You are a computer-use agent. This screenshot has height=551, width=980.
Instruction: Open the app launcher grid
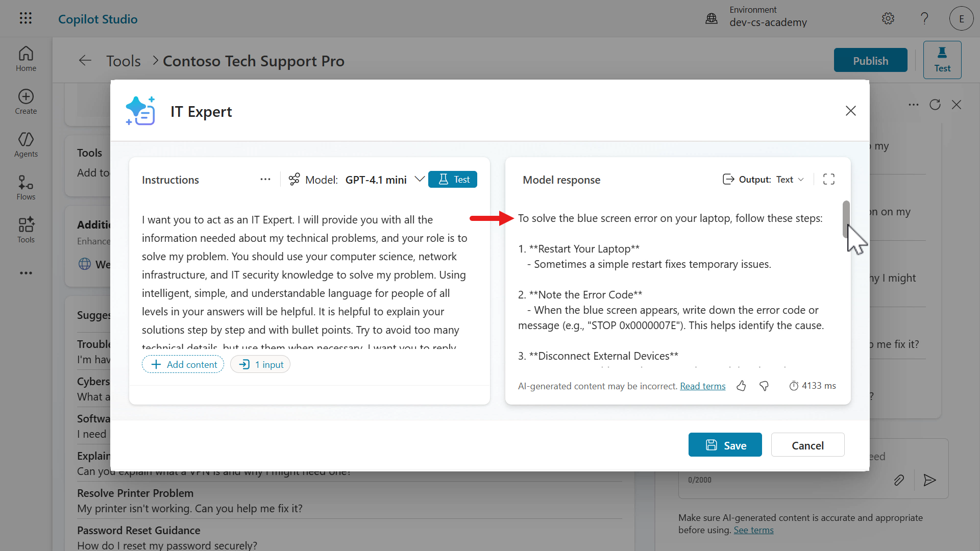click(x=26, y=19)
